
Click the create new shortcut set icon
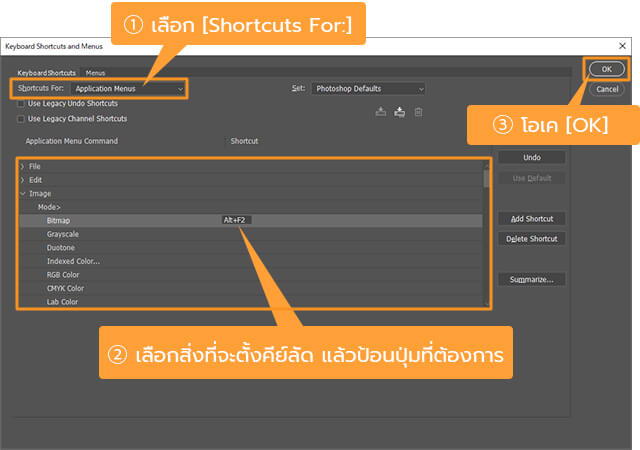tap(399, 112)
